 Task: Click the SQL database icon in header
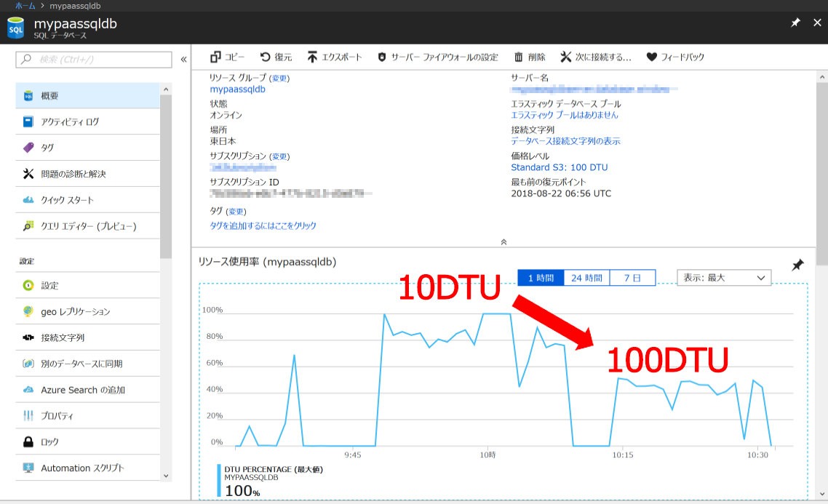pos(16,28)
